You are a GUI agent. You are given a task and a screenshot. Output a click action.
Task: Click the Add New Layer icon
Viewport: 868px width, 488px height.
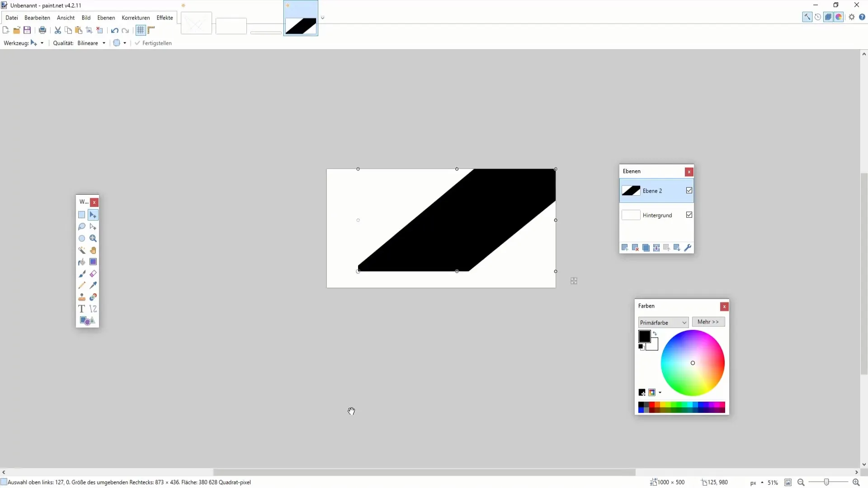click(x=625, y=248)
